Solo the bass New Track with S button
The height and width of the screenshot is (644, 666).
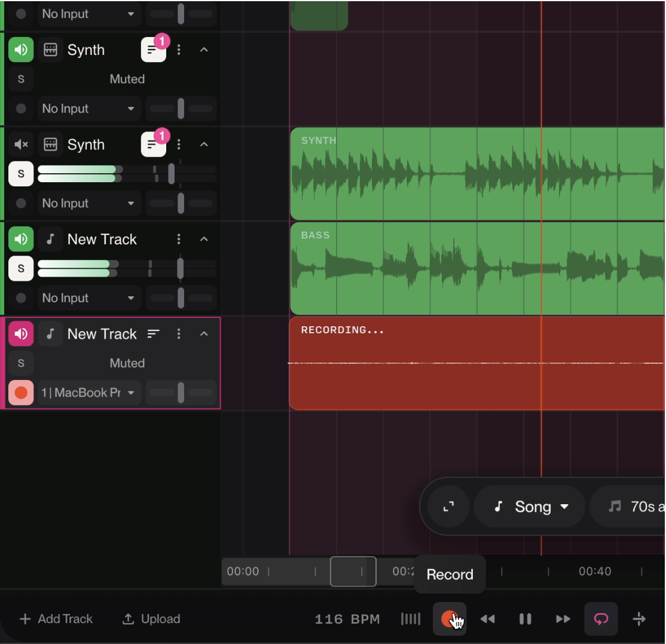[21, 268]
